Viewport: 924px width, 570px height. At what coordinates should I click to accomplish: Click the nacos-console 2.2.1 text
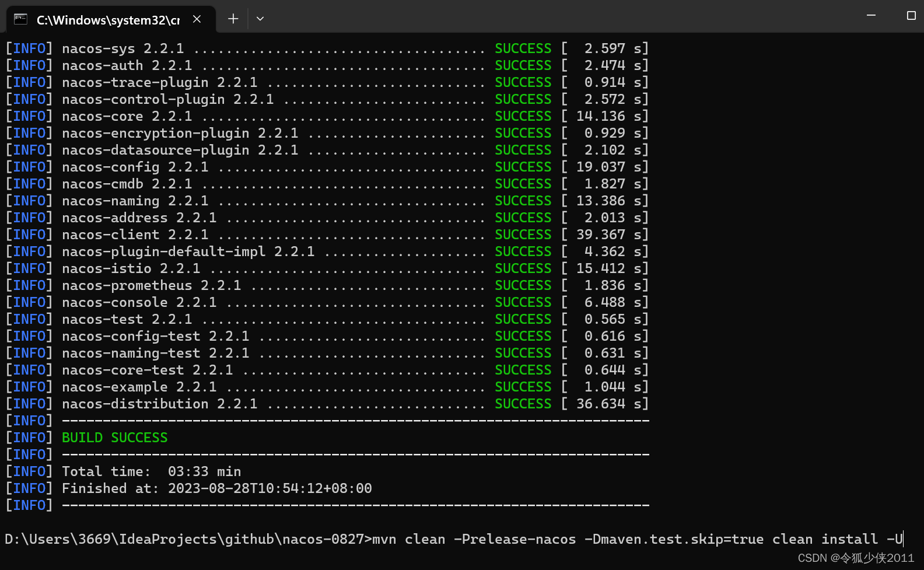(x=139, y=302)
